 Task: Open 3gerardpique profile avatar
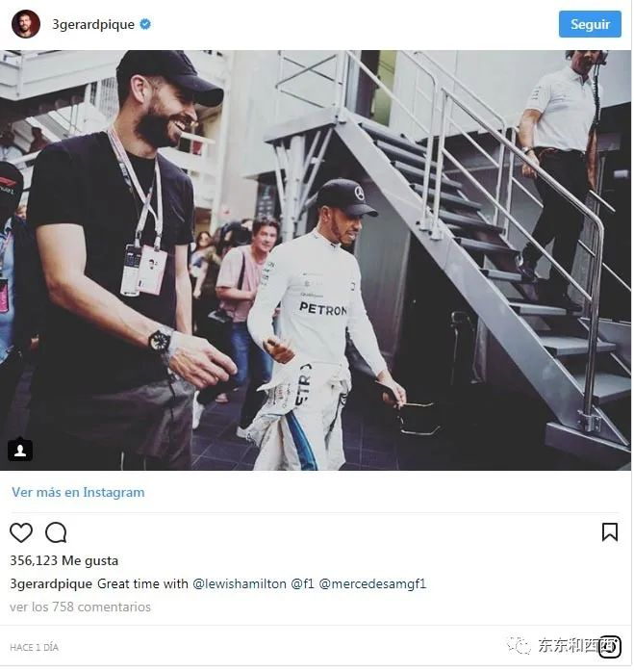click(x=26, y=24)
